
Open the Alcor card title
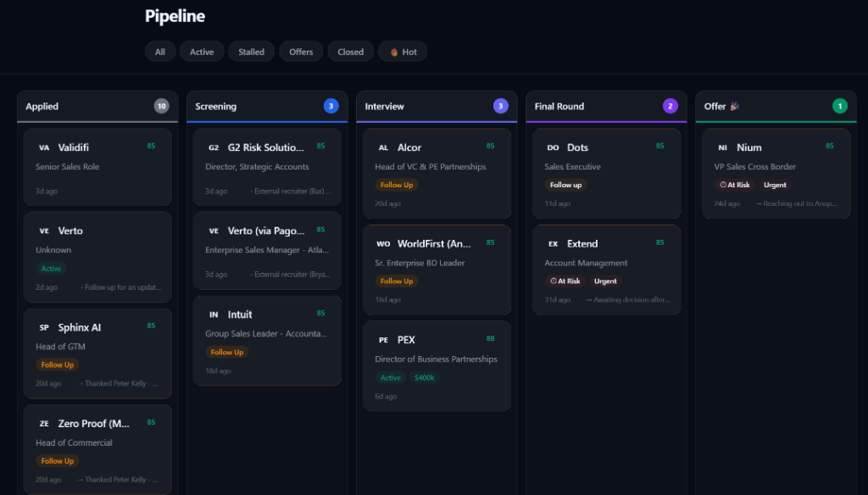[409, 147]
